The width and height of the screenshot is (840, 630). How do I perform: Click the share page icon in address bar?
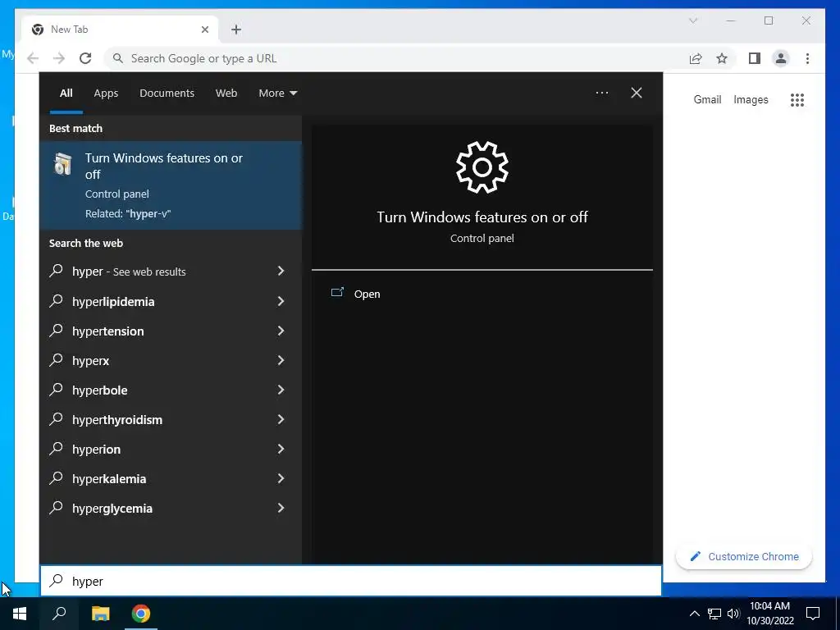click(696, 58)
